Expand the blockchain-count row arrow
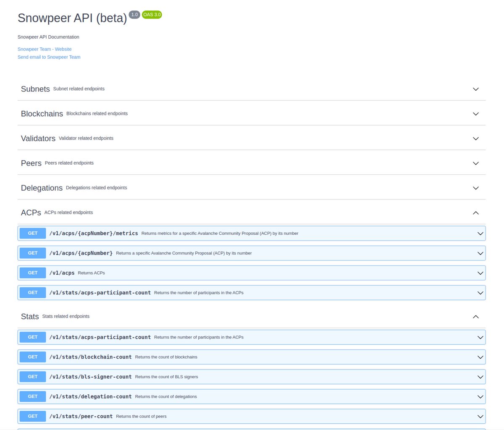The width and height of the screenshot is (504, 430). coord(480,357)
